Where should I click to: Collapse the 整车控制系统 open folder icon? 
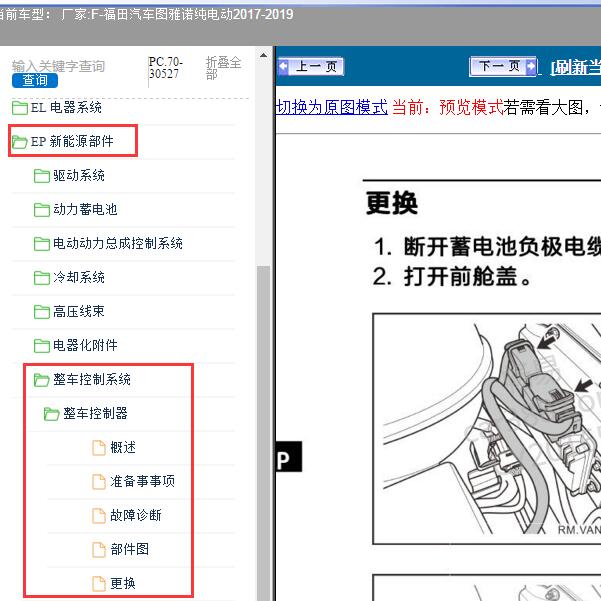click(x=41, y=380)
